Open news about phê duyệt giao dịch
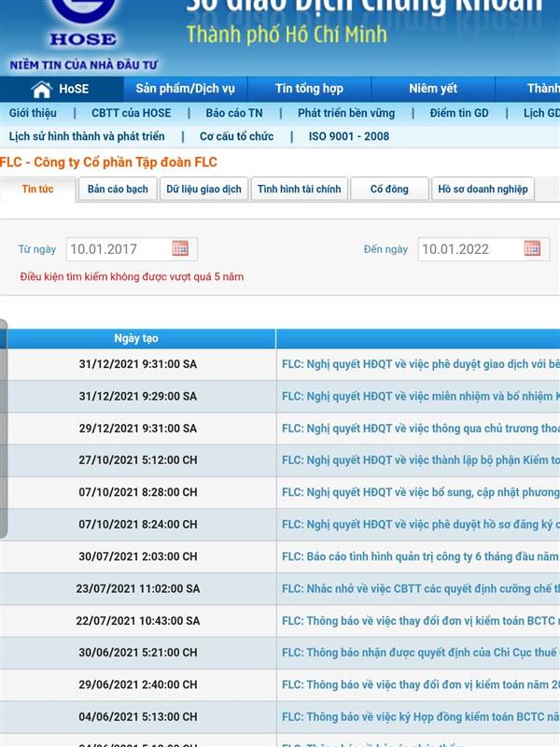 click(x=421, y=364)
